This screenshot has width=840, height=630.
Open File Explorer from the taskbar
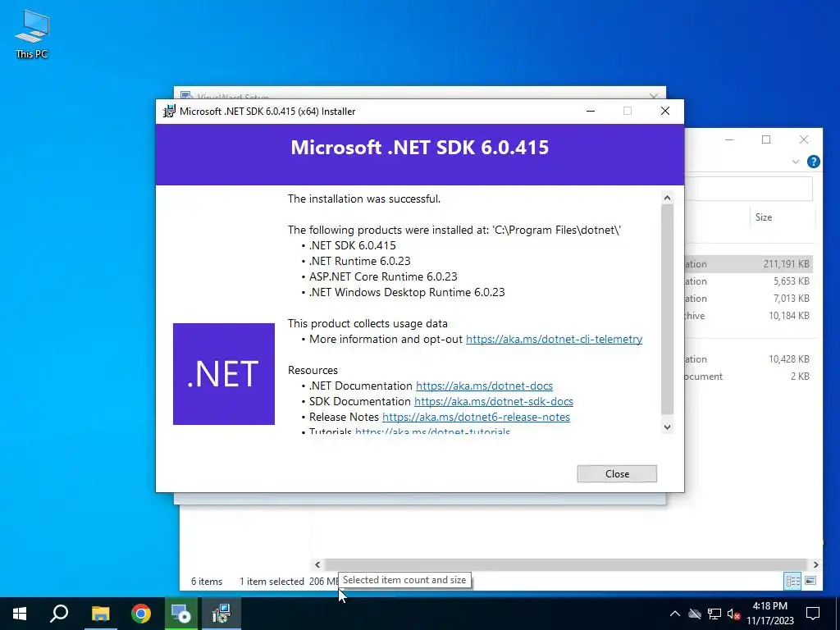pyautogui.click(x=100, y=614)
